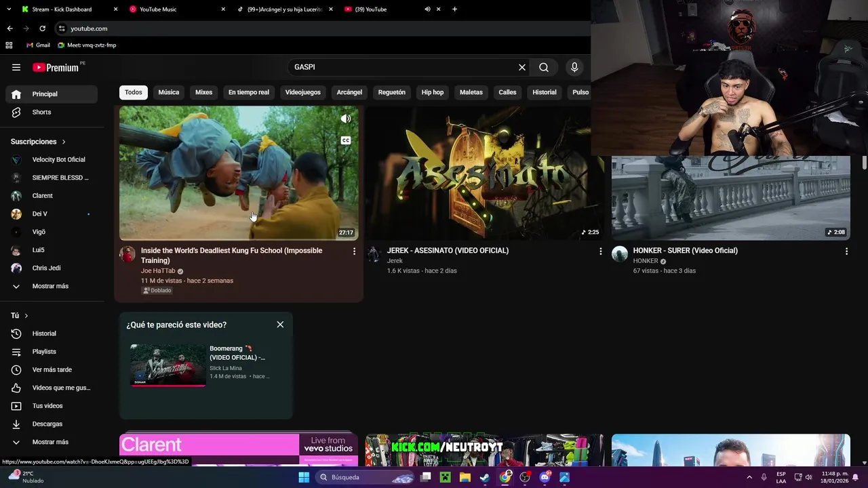Open HONKER channel avatar
This screenshot has height=488, width=868.
(620, 254)
